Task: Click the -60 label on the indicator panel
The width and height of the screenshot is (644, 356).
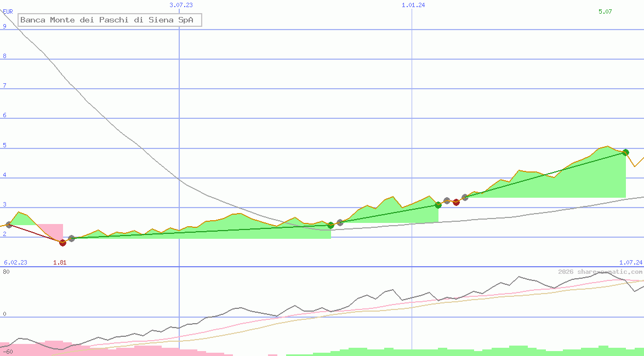Action: point(8,351)
